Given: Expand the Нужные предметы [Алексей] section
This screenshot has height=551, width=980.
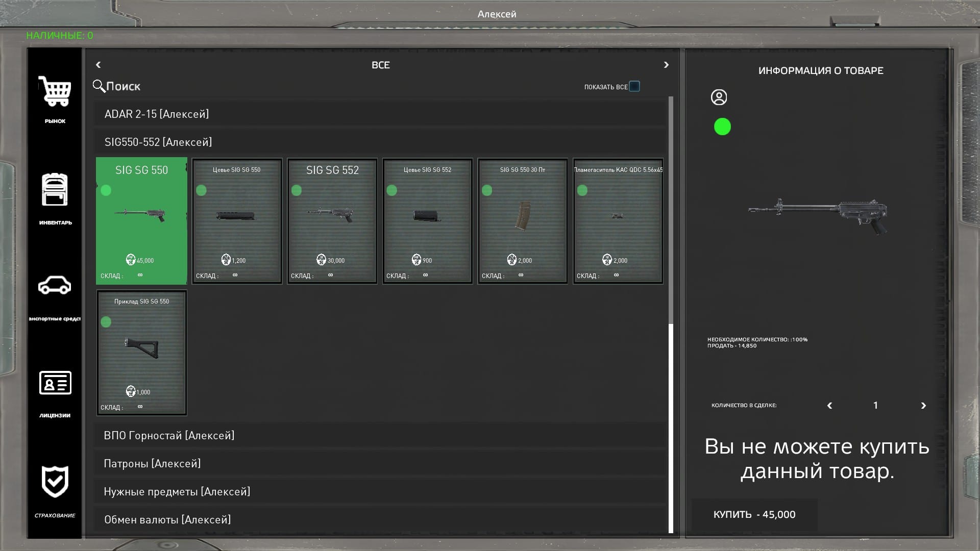Looking at the screenshot, I should [x=380, y=491].
